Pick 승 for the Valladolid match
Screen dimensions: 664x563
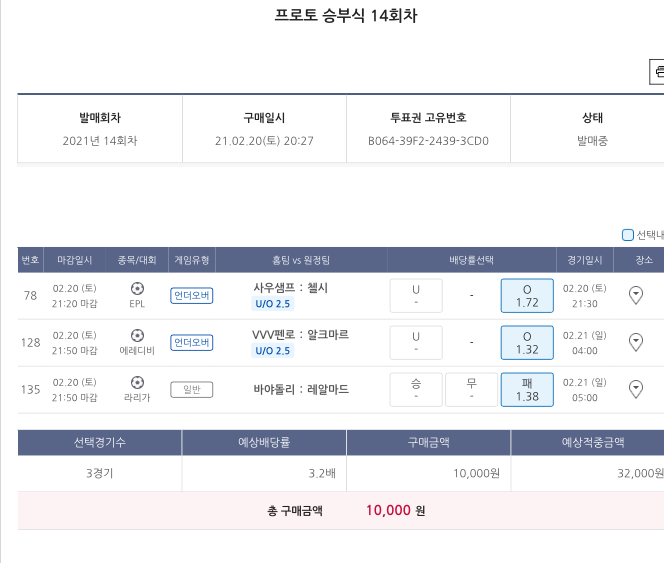click(416, 389)
